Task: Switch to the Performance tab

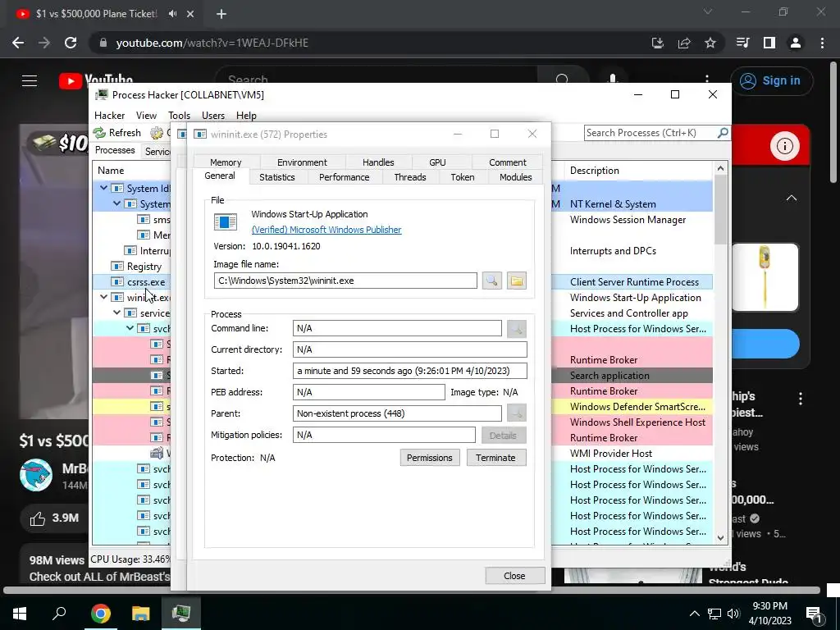Action: click(x=344, y=177)
